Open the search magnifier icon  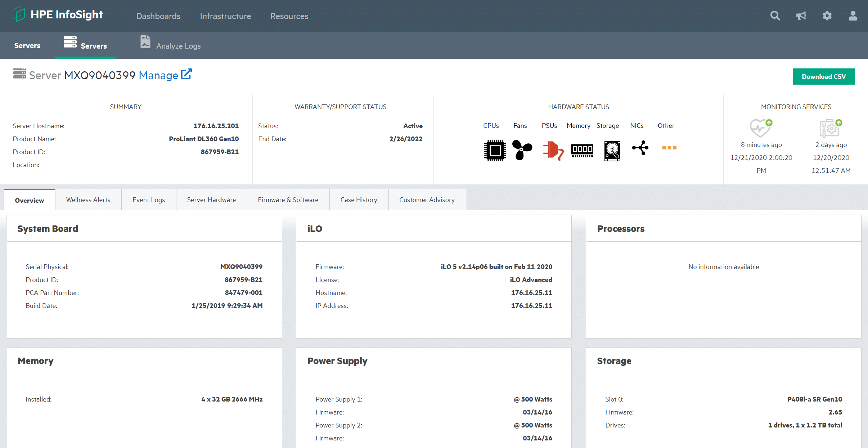(775, 16)
